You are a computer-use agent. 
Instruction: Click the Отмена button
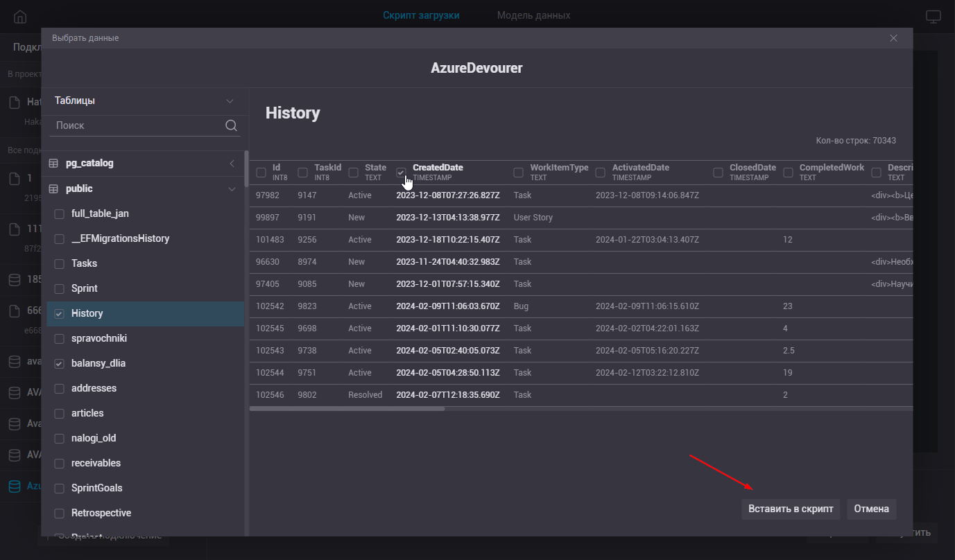871,509
